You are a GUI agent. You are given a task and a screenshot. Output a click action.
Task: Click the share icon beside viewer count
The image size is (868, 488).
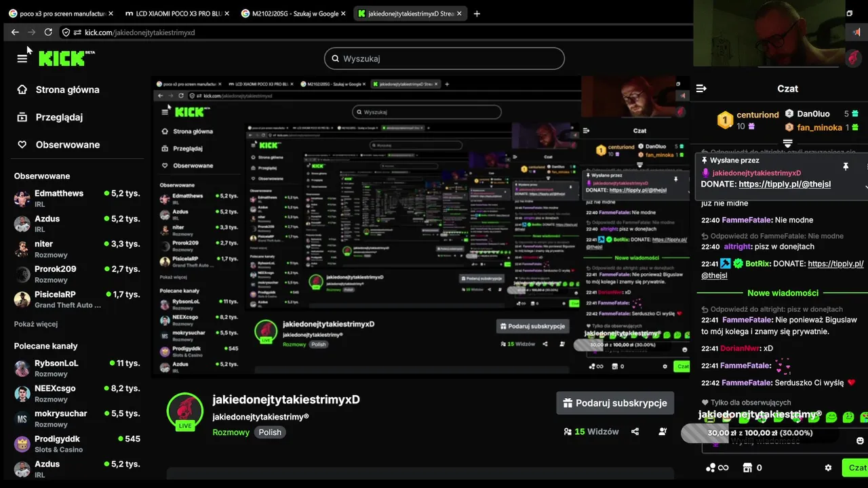[x=635, y=432]
